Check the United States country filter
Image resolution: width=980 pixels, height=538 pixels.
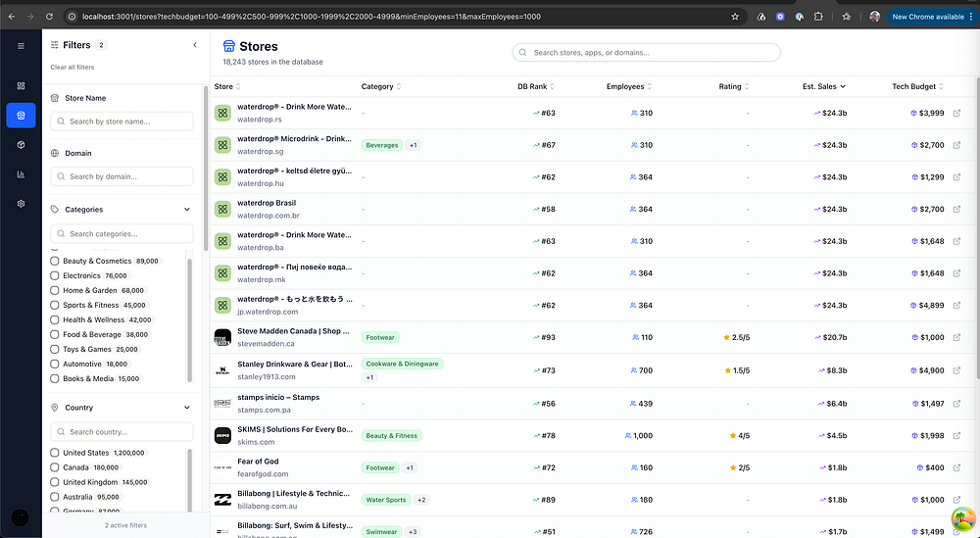[54, 453]
